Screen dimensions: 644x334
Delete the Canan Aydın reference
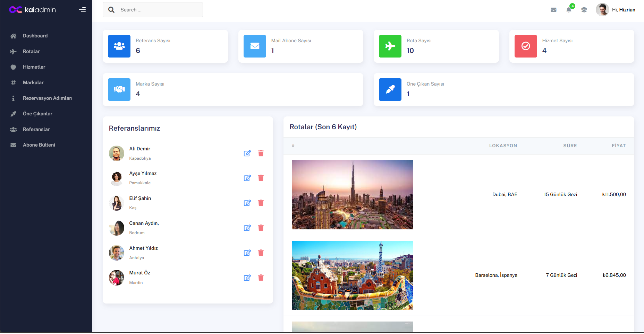[261, 228]
